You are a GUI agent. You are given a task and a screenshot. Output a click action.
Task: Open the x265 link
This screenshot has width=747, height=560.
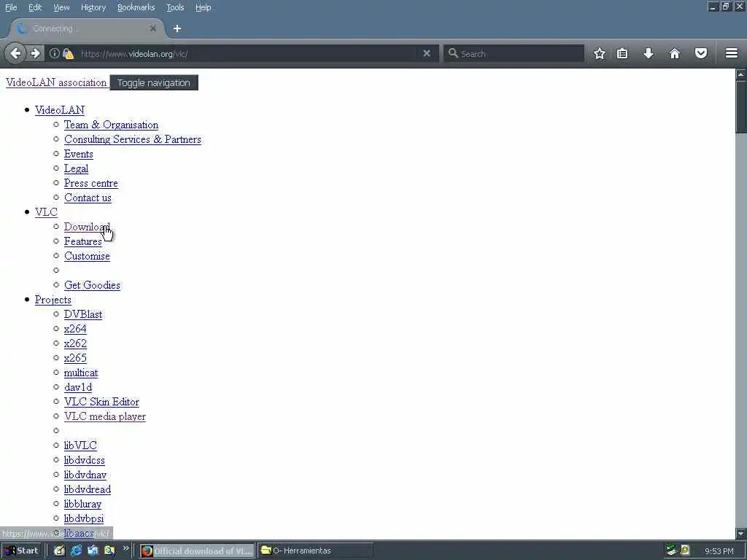(75, 358)
